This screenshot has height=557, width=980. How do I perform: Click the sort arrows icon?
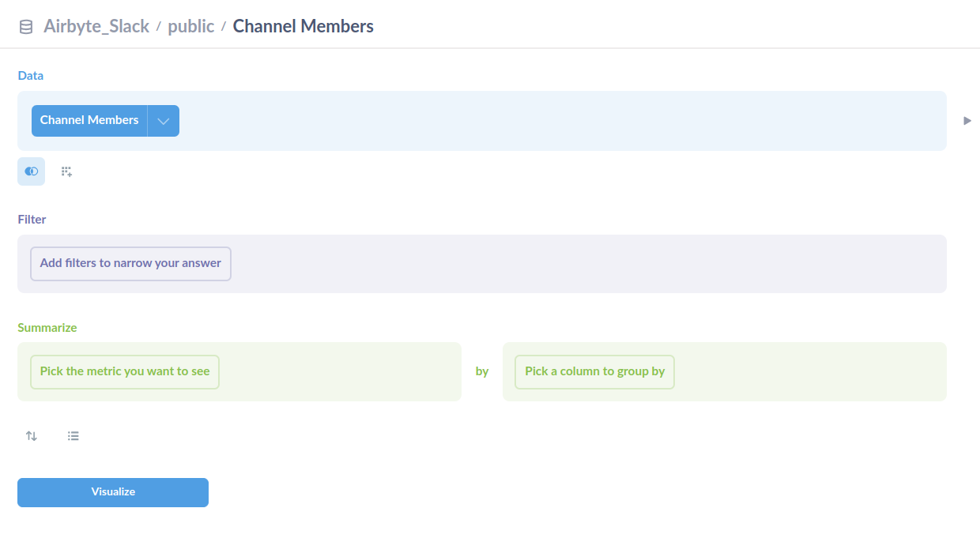[32, 435]
